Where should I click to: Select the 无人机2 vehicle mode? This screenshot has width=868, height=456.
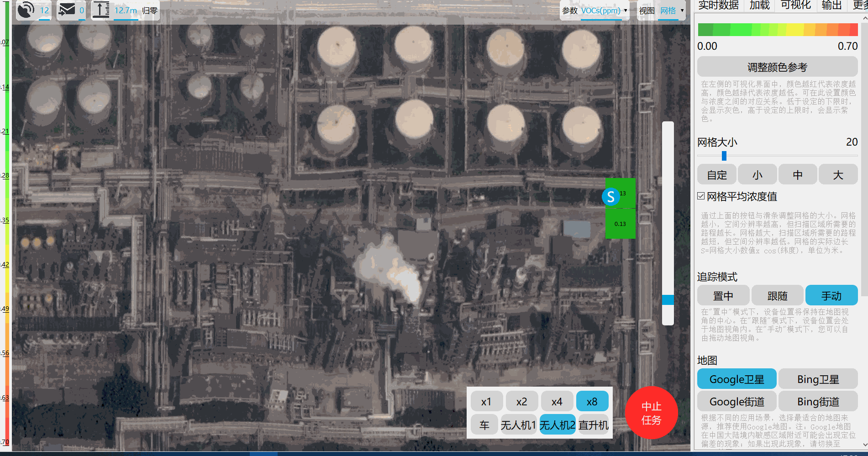point(558,425)
